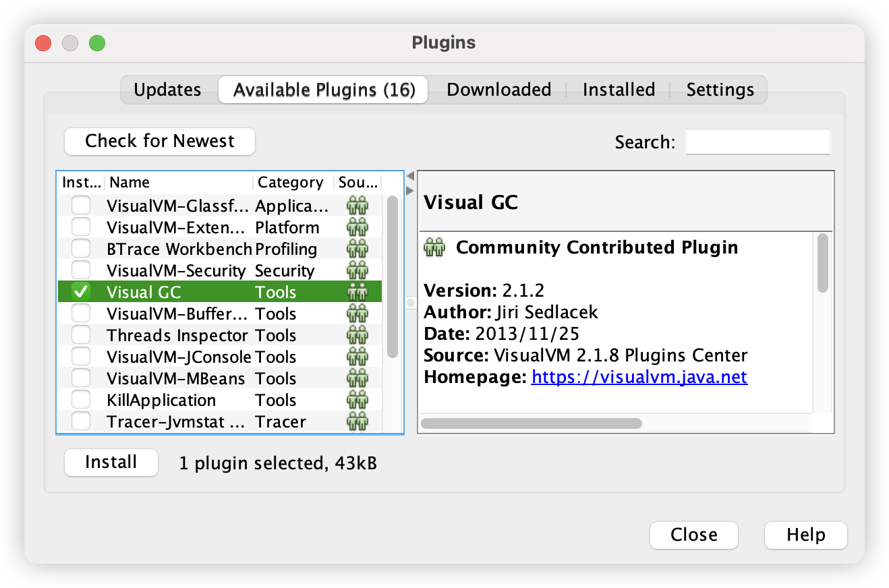Click horizontal scrollbar of details pane
The image size is (889, 588).
[x=532, y=423]
